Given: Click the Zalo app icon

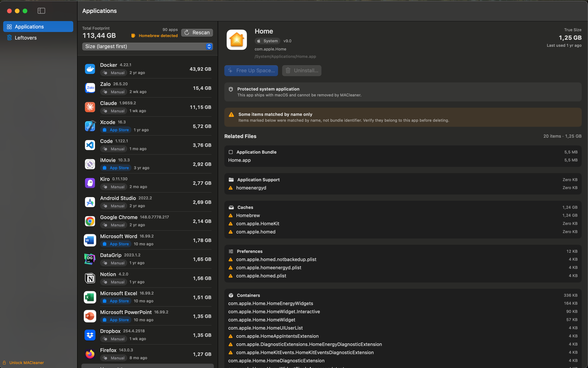Looking at the screenshot, I should click(x=90, y=88).
